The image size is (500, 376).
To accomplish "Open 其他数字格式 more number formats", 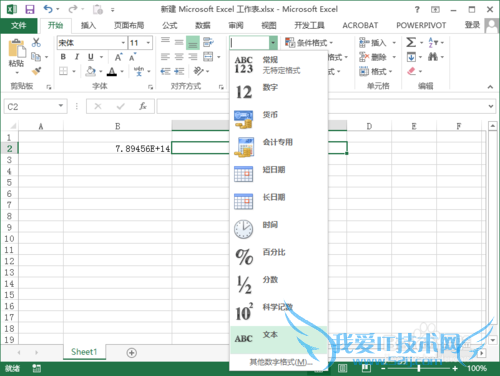I will click(281, 362).
